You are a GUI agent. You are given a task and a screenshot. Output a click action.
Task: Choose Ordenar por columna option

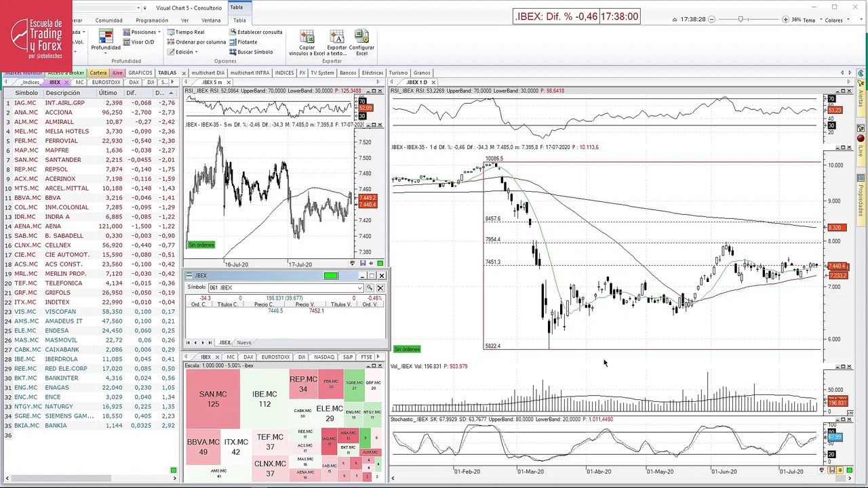(x=197, y=42)
